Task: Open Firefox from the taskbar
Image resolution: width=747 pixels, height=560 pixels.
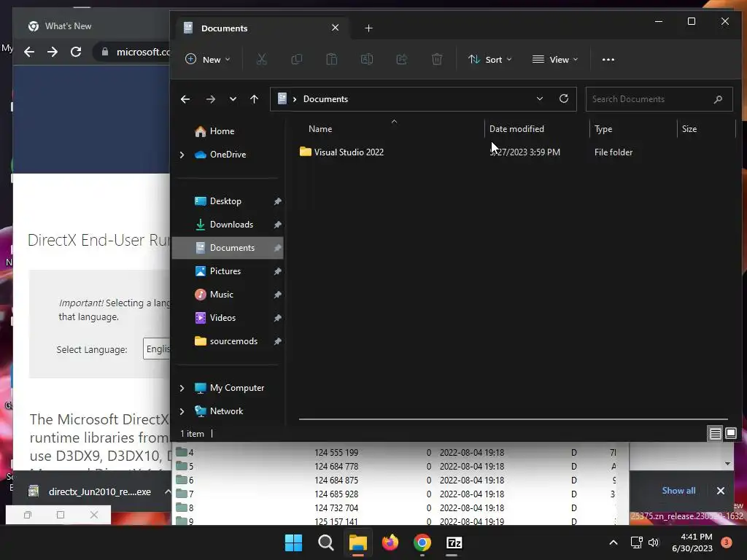Action: click(x=390, y=542)
